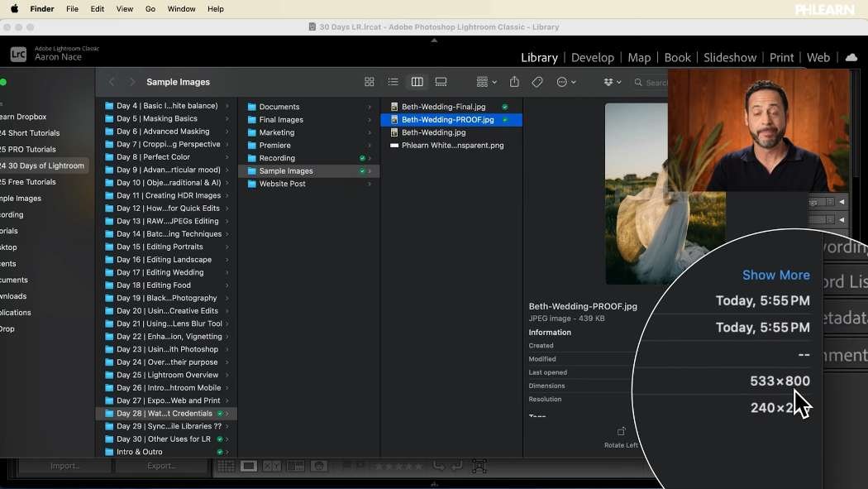Select Lightroom Grid view icon
Image resolution: width=868 pixels, height=489 pixels.
pos(226,467)
